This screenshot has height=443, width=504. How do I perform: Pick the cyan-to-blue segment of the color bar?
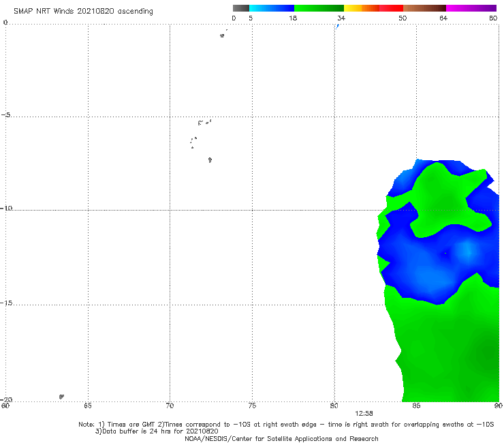click(x=272, y=8)
